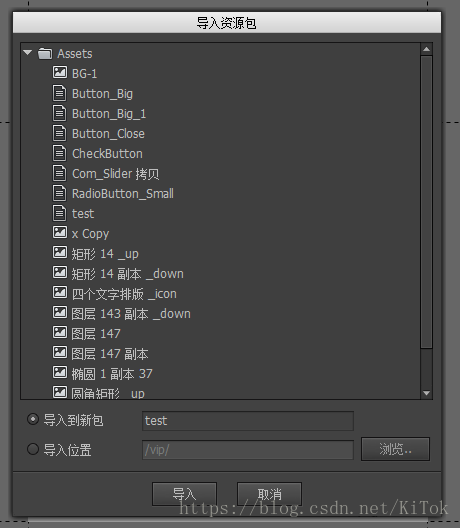Click the vertical scrollbar thumb

(426, 202)
